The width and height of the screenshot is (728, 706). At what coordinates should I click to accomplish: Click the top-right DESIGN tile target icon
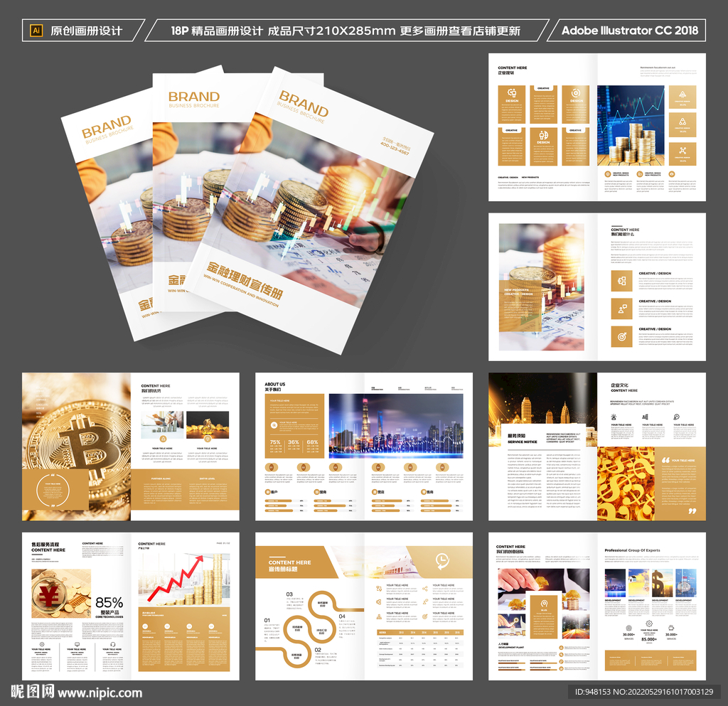pyautogui.click(x=576, y=93)
